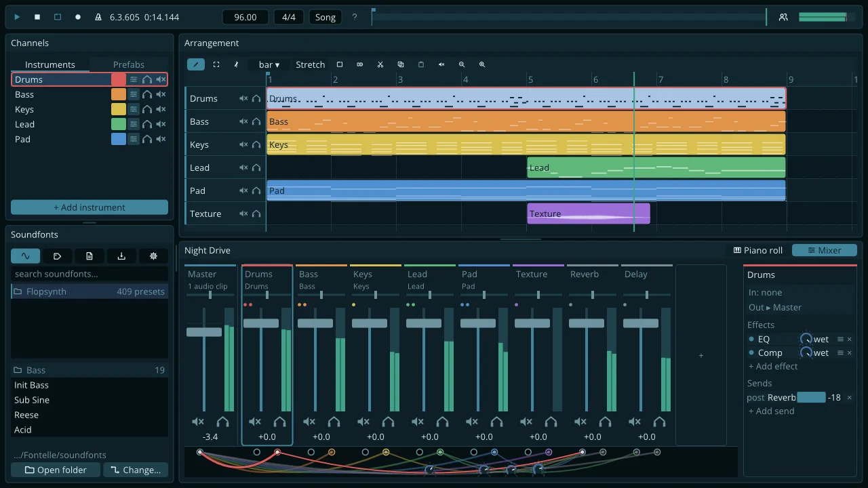The image size is (868, 488).
Task: Stop playback with the stop button
Action: [37, 17]
